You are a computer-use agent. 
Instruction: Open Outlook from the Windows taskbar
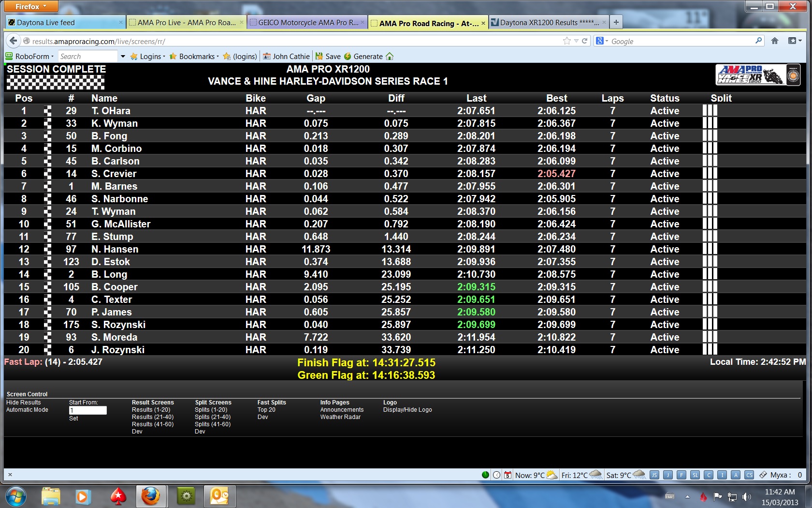coord(219,496)
